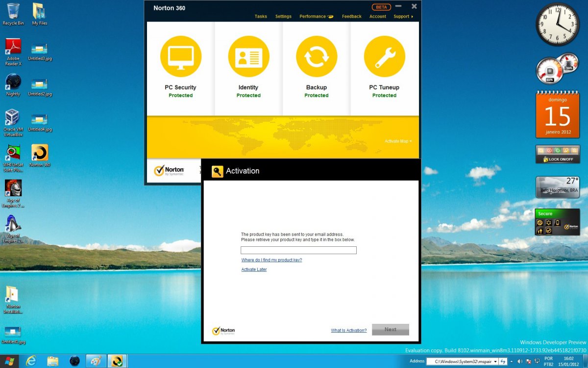Click the Activate Later link

254,269
